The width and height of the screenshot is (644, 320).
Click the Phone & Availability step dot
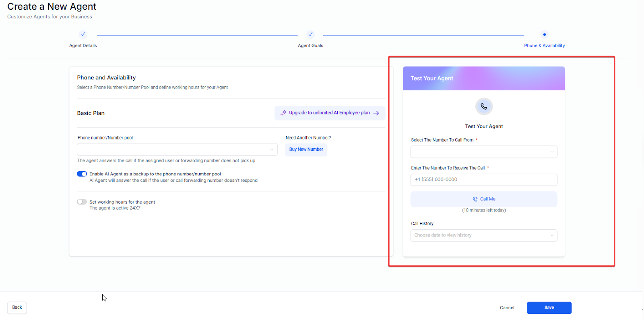pos(544,35)
